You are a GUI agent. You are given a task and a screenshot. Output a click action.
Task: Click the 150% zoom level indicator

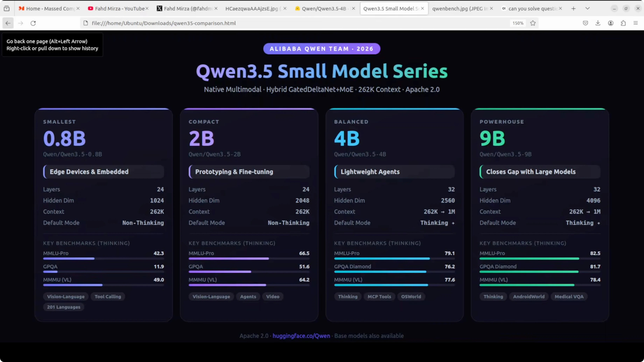[x=518, y=23]
